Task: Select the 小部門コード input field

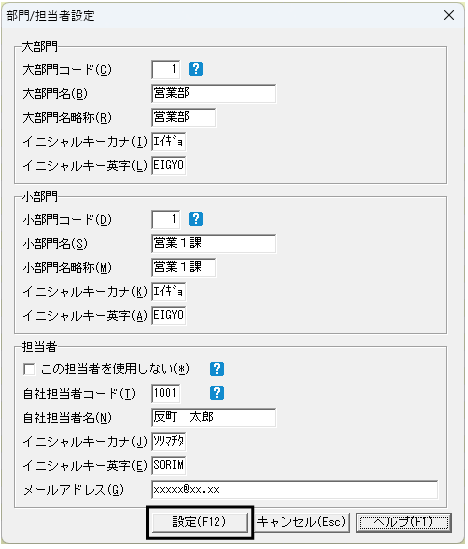Action: coord(166,220)
